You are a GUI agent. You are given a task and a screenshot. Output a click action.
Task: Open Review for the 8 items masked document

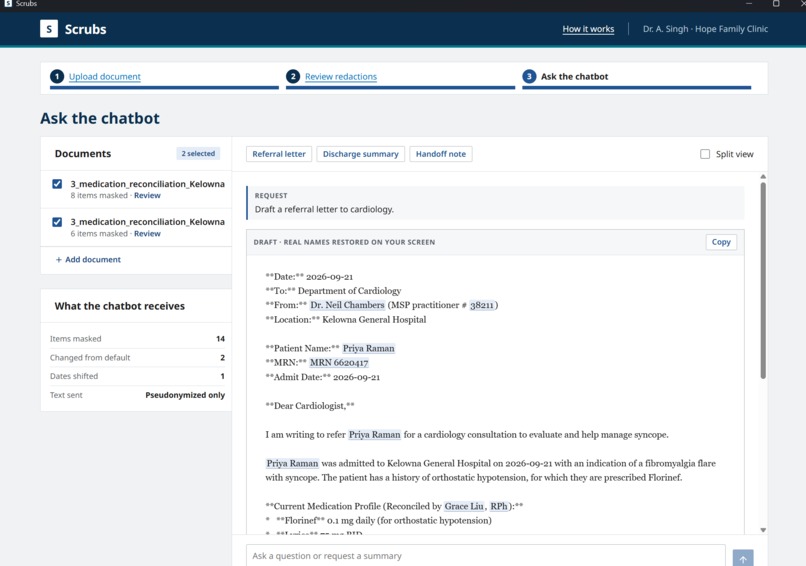coord(147,195)
